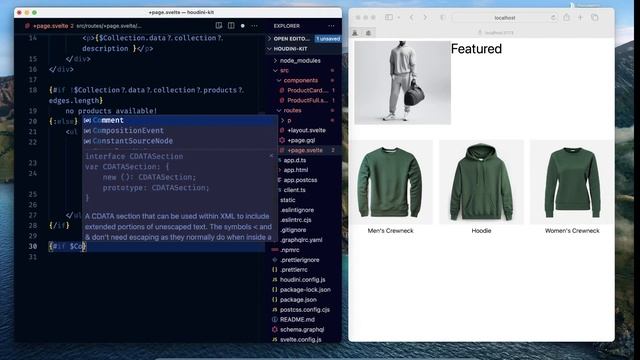Open the preview icon in VS Code editor toolbar
640x360 pixels.
(219, 25)
